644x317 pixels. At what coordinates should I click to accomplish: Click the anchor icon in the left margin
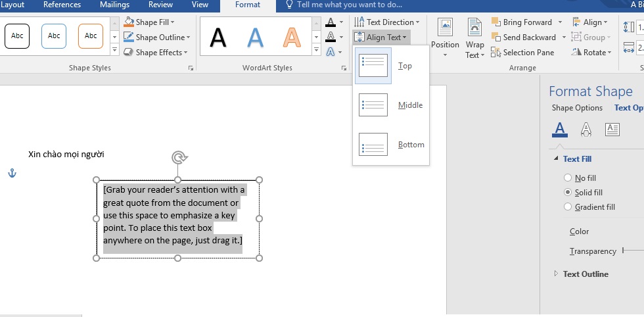point(12,174)
